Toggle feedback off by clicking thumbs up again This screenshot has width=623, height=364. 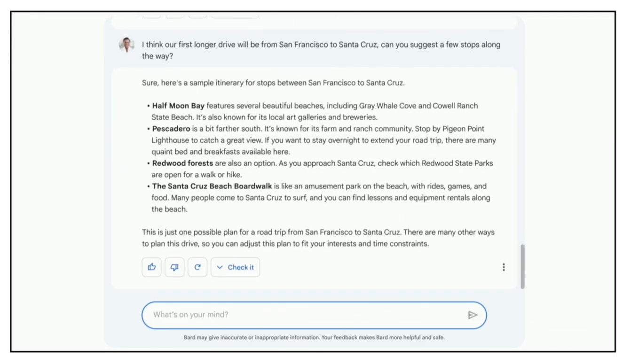pos(151,267)
